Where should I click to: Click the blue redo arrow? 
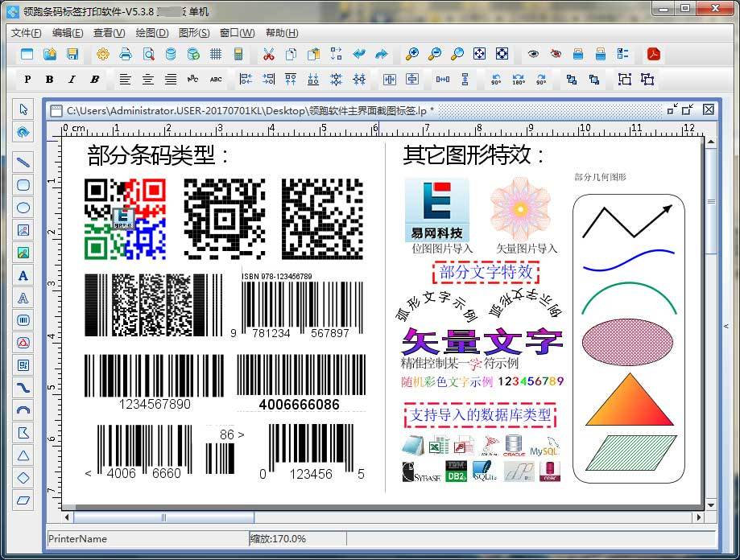(382, 54)
